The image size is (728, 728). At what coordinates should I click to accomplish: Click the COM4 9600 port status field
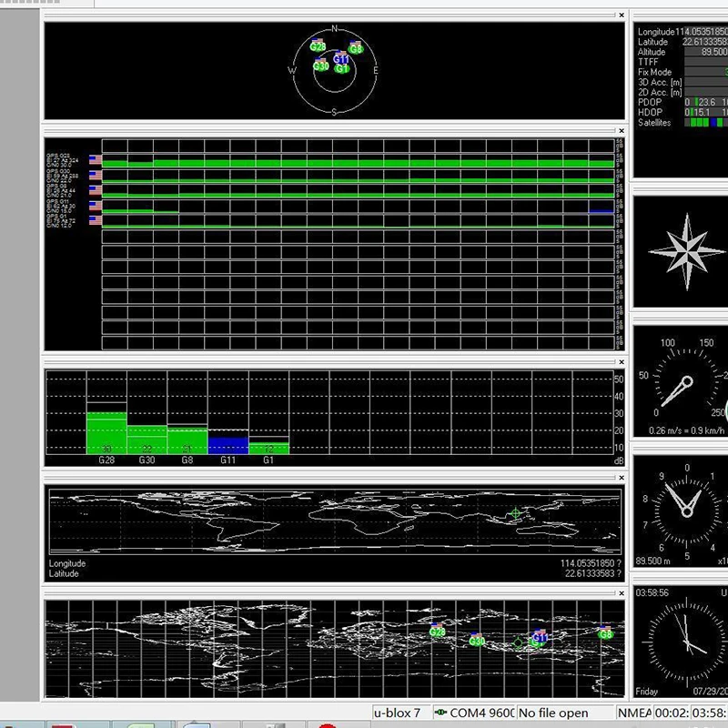[473, 713]
